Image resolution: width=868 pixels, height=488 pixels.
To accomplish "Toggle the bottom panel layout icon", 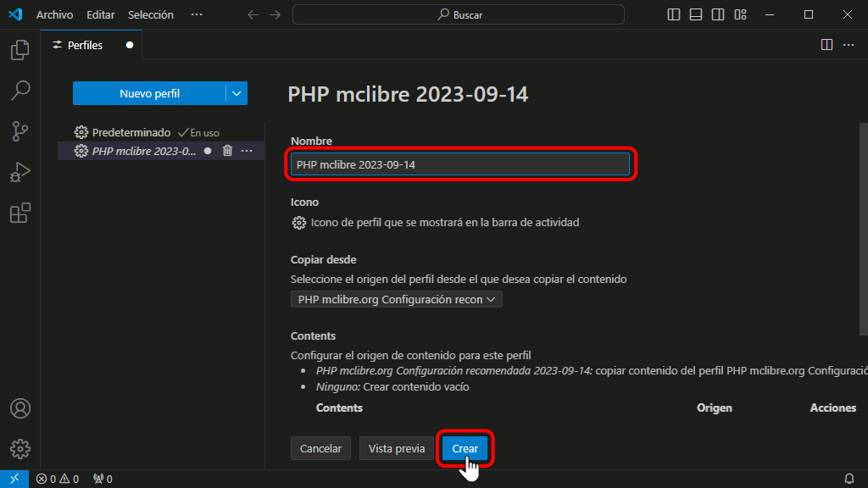I will (696, 15).
